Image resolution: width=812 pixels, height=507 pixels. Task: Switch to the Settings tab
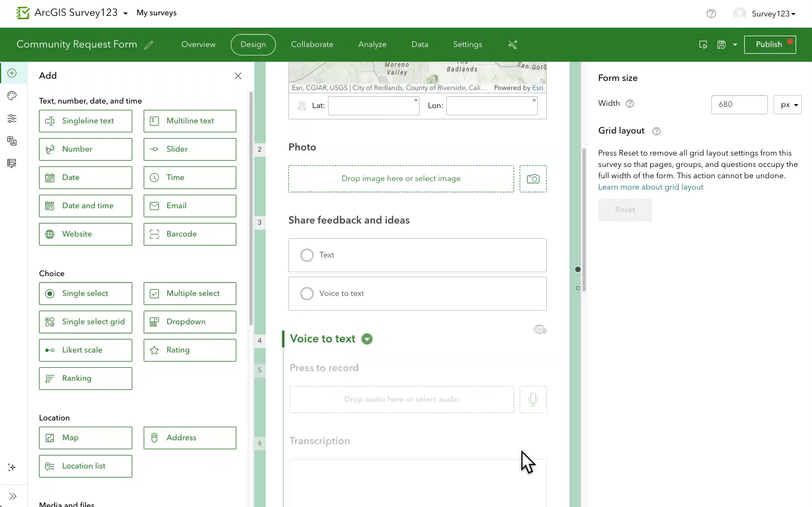pyautogui.click(x=467, y=44)
